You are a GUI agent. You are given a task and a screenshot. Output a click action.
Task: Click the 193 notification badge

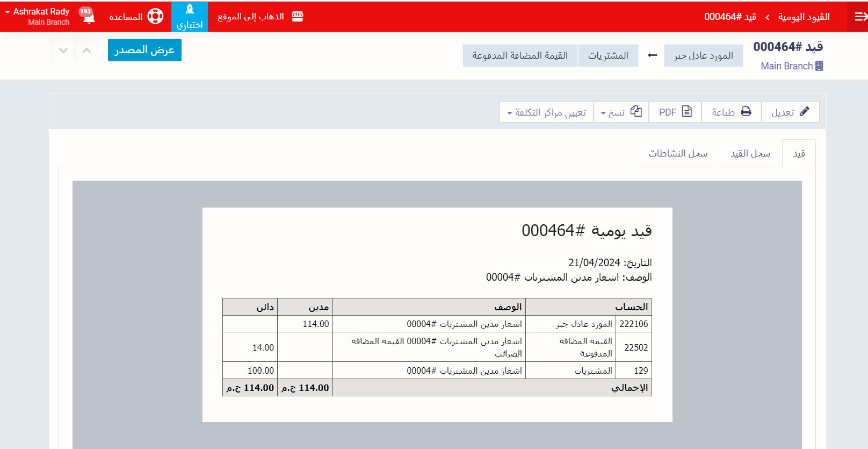(85, 11)
